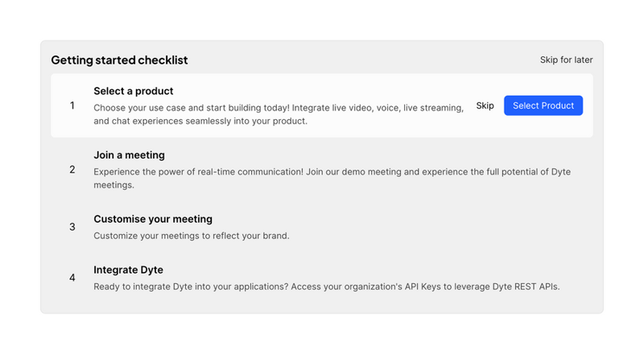Click step number 2 indicator
Screen dimensions: 644x354
(x=72, y=170)
